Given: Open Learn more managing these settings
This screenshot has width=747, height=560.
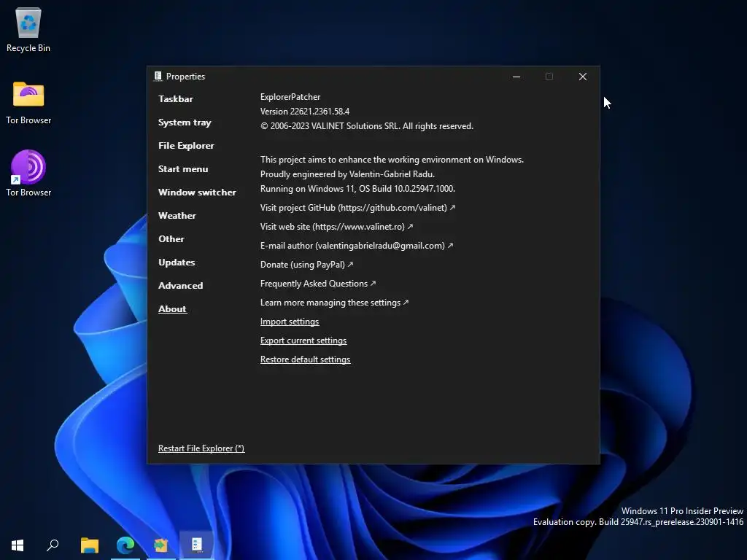Looking at the screenshot, I should pyautogui.click(x=334, y=303).
